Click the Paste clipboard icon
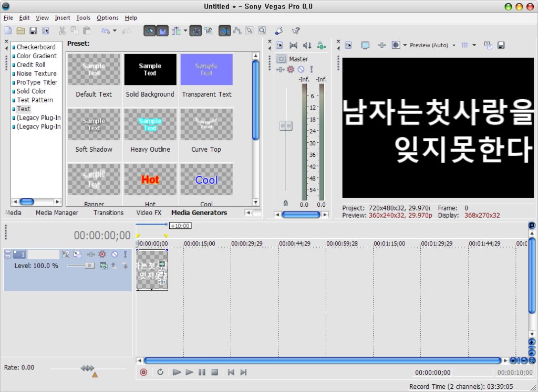This screenshot has height=392, width=538. [87, 30]
